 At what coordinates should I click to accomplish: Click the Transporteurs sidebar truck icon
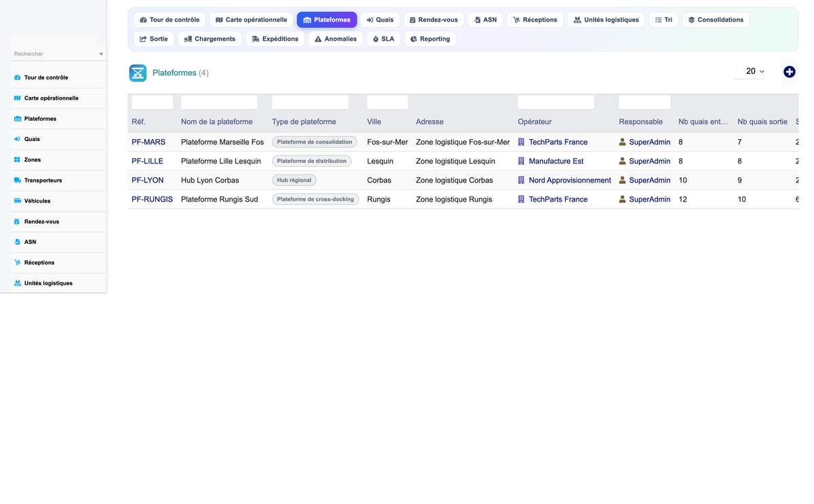18,180
